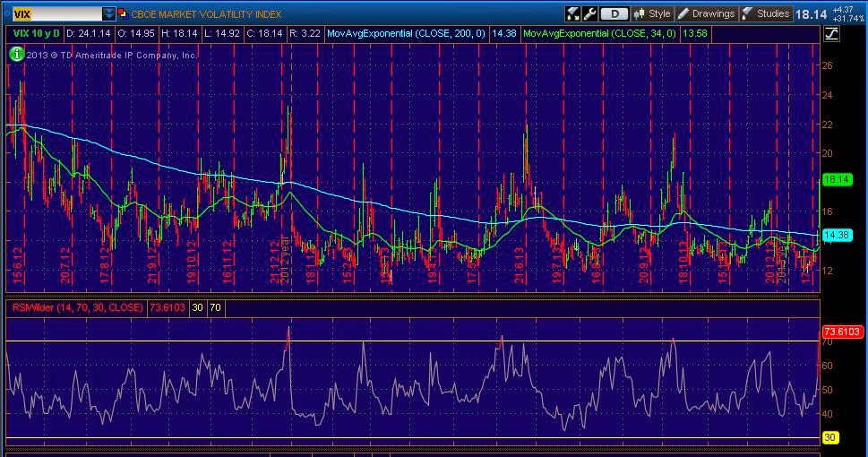Click the VIX symbol input field
The height and width of the screenshot is (457, 868).
[56, 13]
